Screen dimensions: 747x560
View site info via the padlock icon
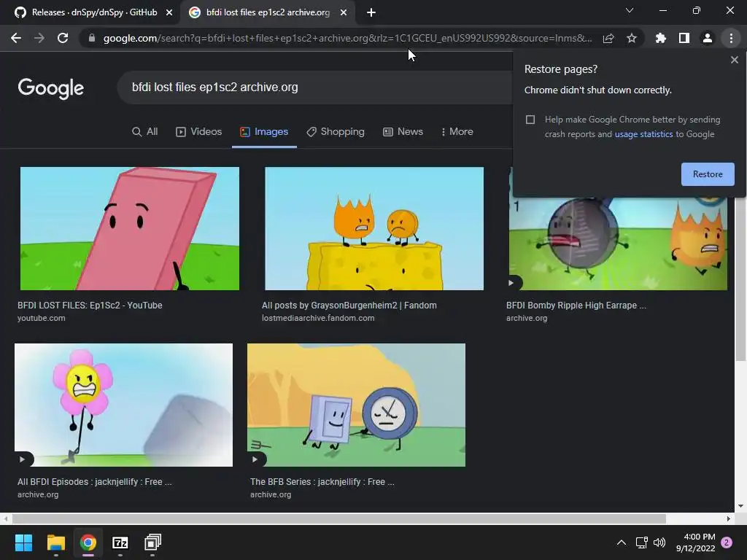[x=91, y=38]
